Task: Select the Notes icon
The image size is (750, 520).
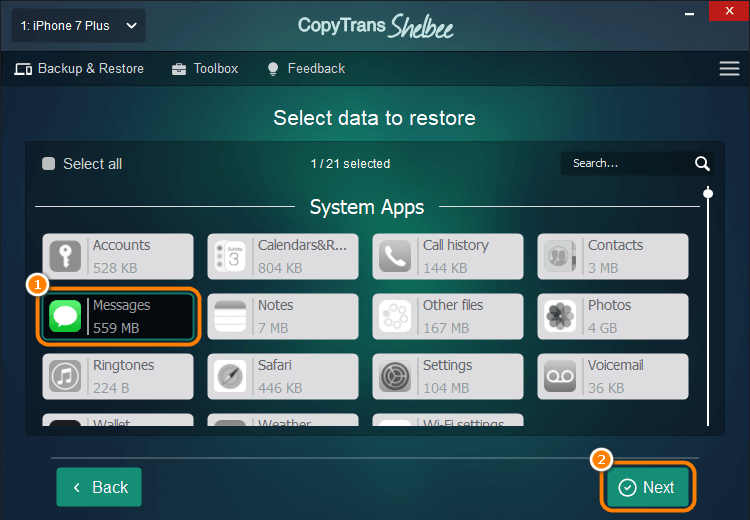Action: click(x=230, y=316)
